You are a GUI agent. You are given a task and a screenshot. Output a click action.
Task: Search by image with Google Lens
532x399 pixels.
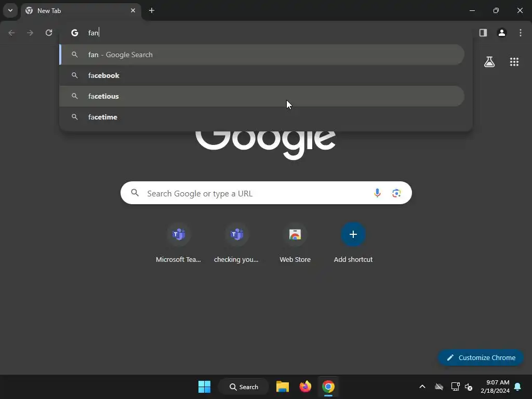coord(396,193)
